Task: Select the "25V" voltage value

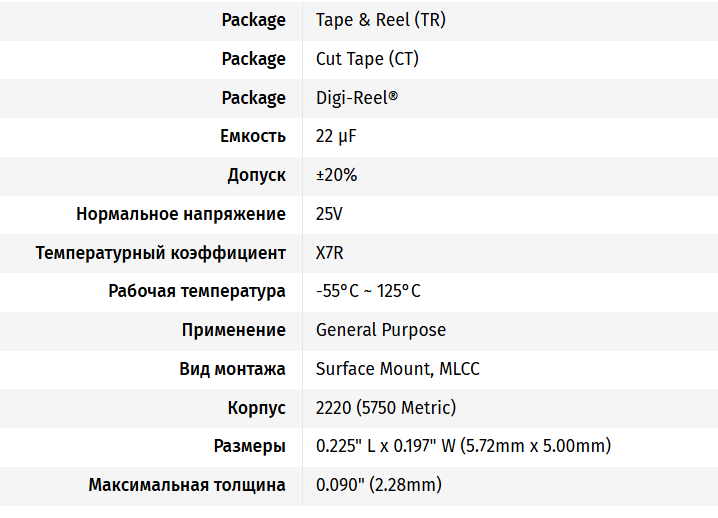Action: pos(329,214)
